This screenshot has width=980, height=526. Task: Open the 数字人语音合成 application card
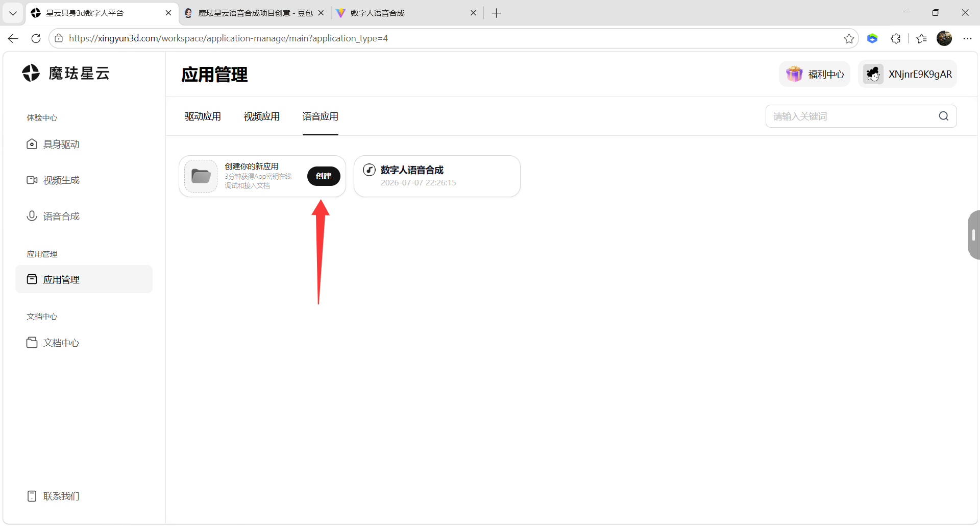[437, 176]
